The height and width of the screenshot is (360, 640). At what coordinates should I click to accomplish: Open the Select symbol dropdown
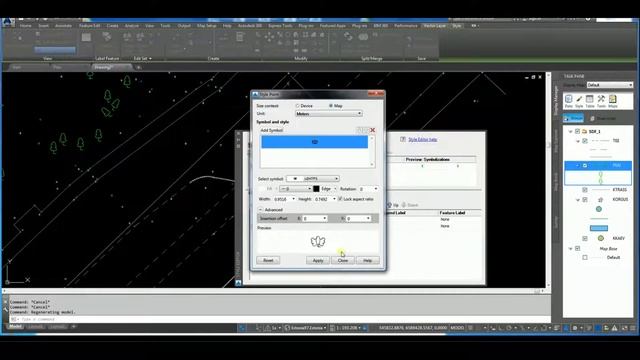tap(313, 178)
